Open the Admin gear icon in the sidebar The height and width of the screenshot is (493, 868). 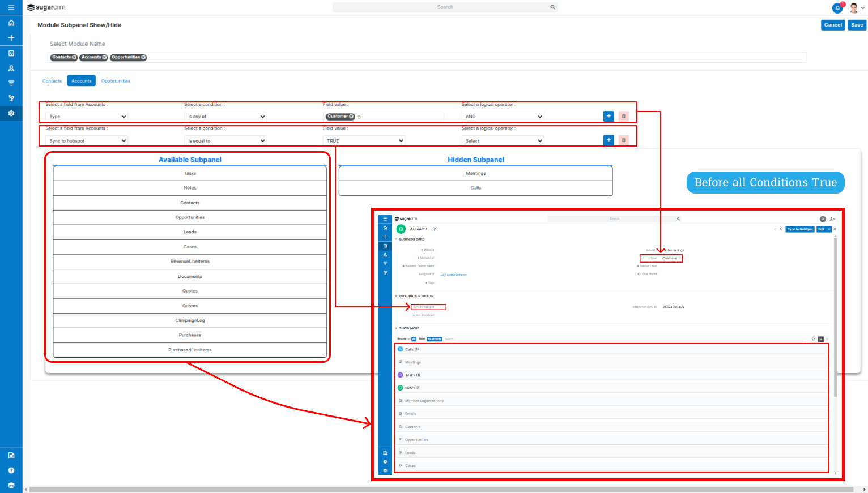(11, 113)
